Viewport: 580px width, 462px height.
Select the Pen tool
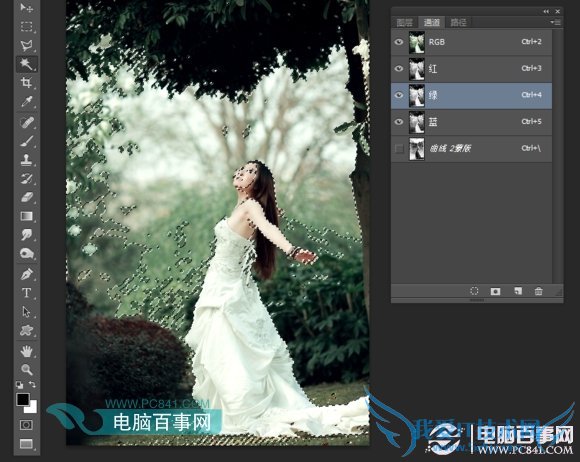tap(26, 274)
